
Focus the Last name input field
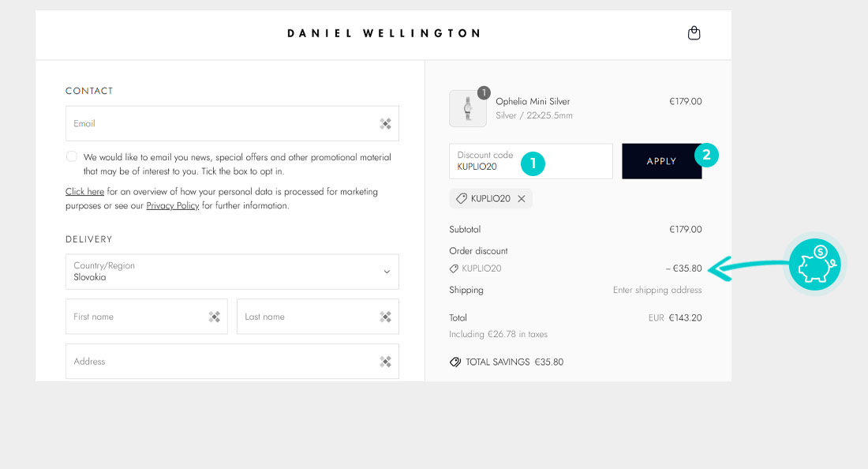(318, 317)
